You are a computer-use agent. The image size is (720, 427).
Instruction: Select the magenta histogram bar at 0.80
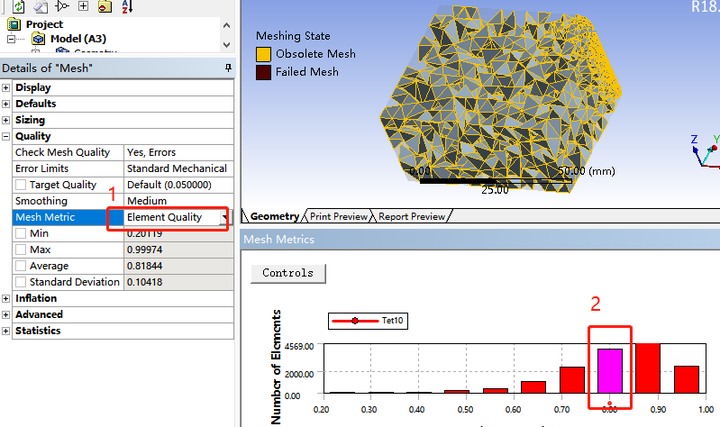[x=610, y=371]
